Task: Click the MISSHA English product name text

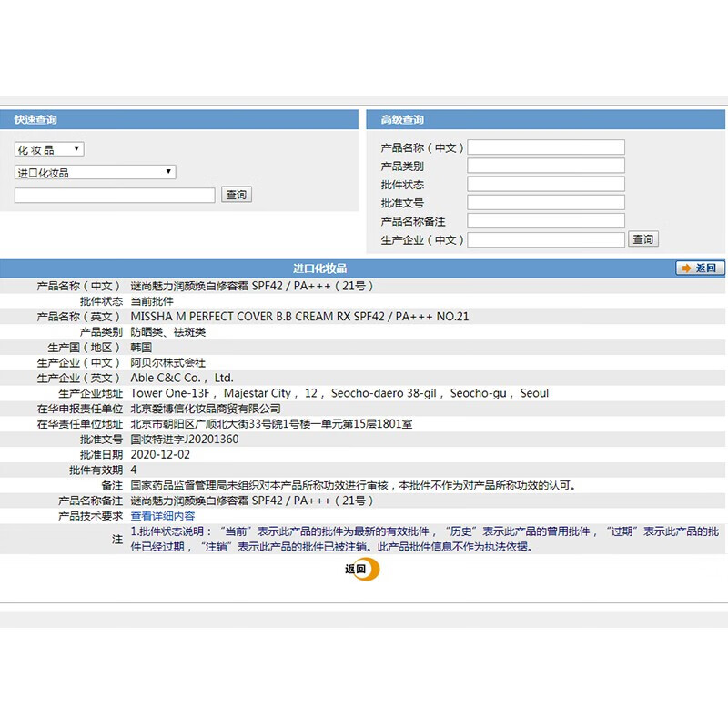Action: tap(299, 317)
